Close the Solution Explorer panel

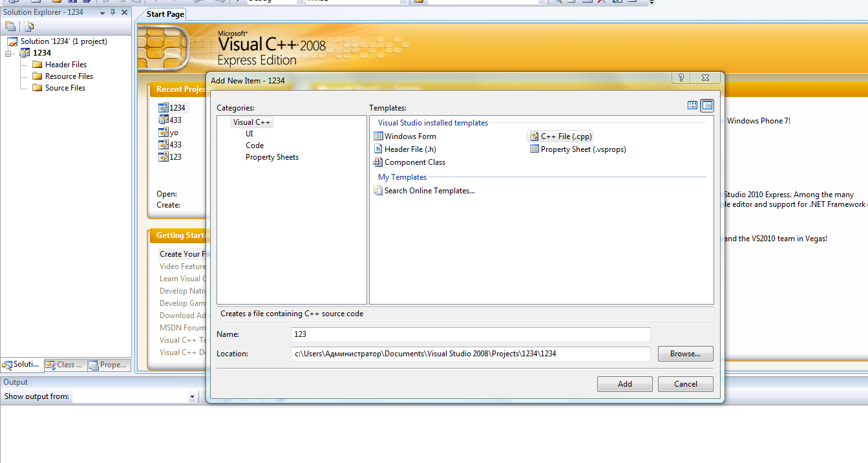(123, 13)
